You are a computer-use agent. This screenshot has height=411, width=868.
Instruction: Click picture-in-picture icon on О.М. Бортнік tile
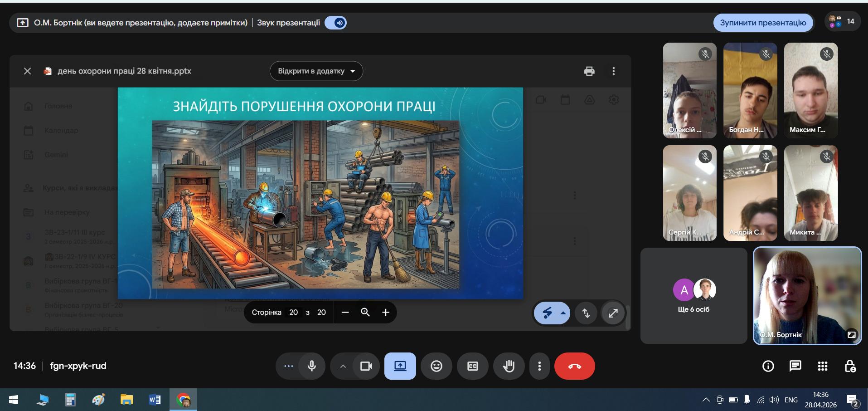click(x=852, y=335)
